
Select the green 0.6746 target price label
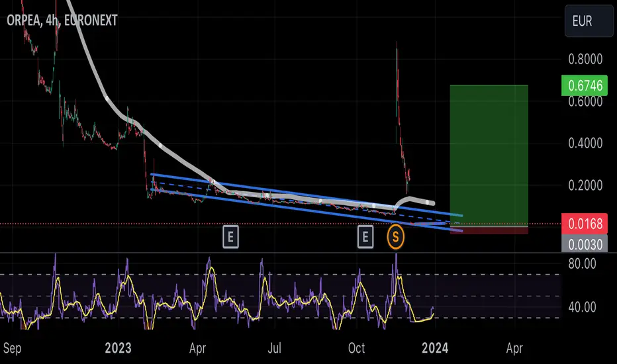pos(585,85)
